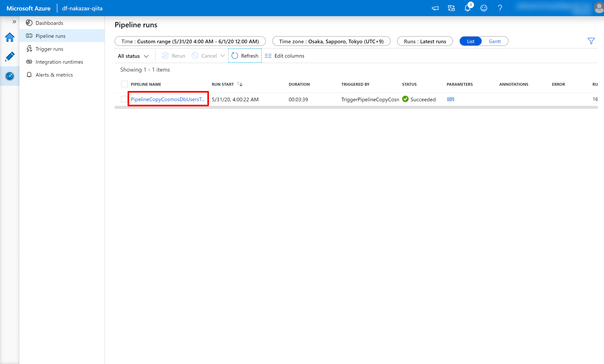Click the Showing 1 - 1 items text
This screenshot has height=364, width=604.
(x=145, y=70)
